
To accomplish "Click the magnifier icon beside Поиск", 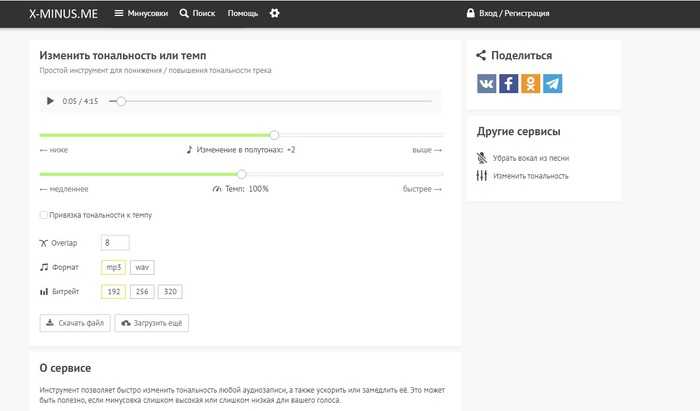I will 184,13.
